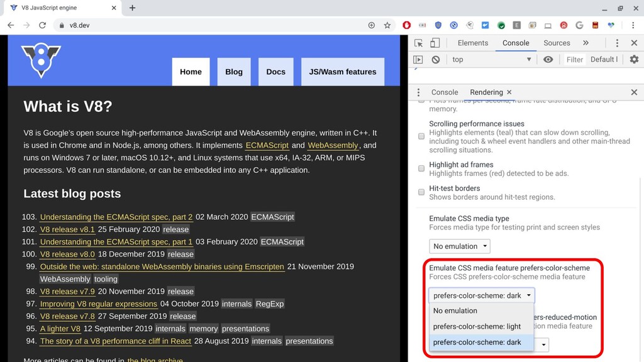The width and height of the screenshot is (644, 362).
Task: Open V8 release v8.1 post
Action: coord(67,229)
